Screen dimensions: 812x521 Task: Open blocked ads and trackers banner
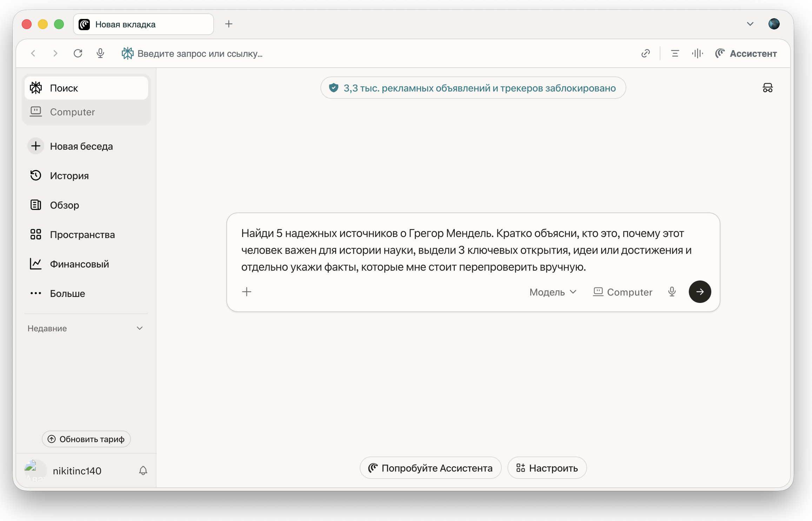pyautogui.click(x=473, y=88)
